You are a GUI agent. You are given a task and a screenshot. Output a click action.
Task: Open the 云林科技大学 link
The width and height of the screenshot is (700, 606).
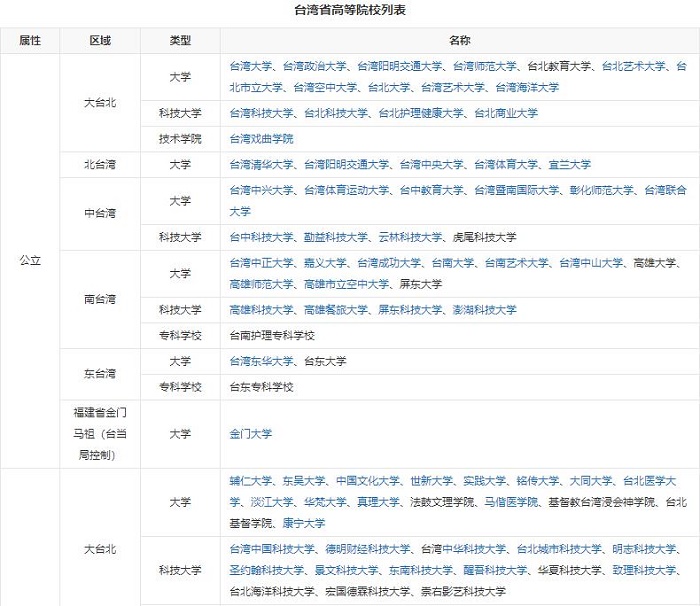pos(410,237)
